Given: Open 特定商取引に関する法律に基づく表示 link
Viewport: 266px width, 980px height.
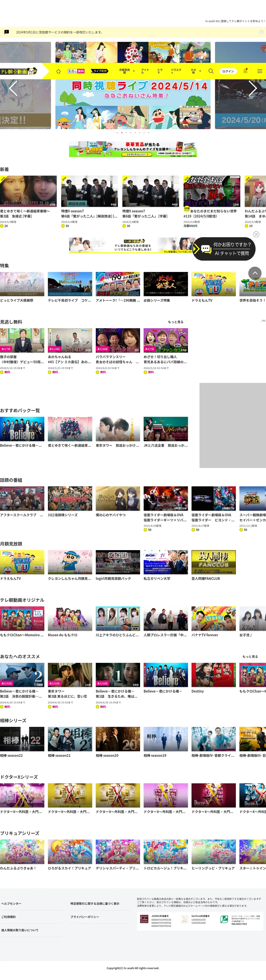Looking at the screenshot, I should point(95,903).
